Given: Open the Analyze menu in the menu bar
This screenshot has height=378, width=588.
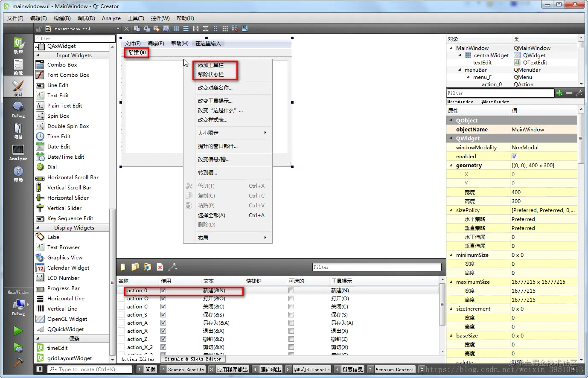Looking at the screenshot, I should click(x=111, y=18).
